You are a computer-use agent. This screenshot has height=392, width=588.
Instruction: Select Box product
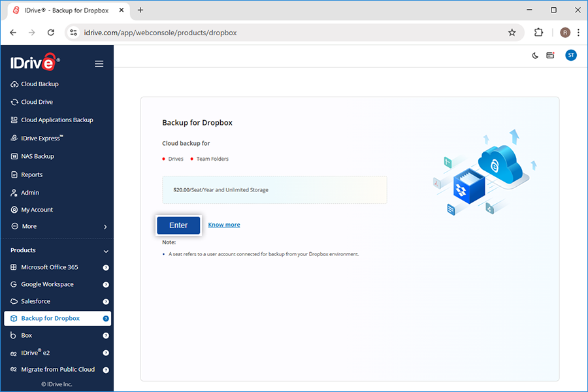(26, 336)
